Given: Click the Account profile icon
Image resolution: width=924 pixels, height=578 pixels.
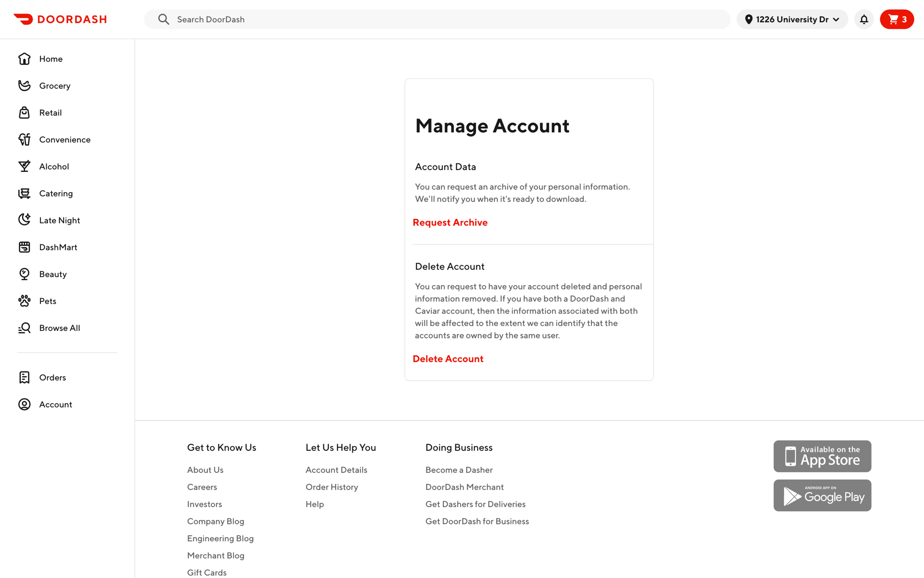Looking at the screenshot, I should [x=25, y=405].
